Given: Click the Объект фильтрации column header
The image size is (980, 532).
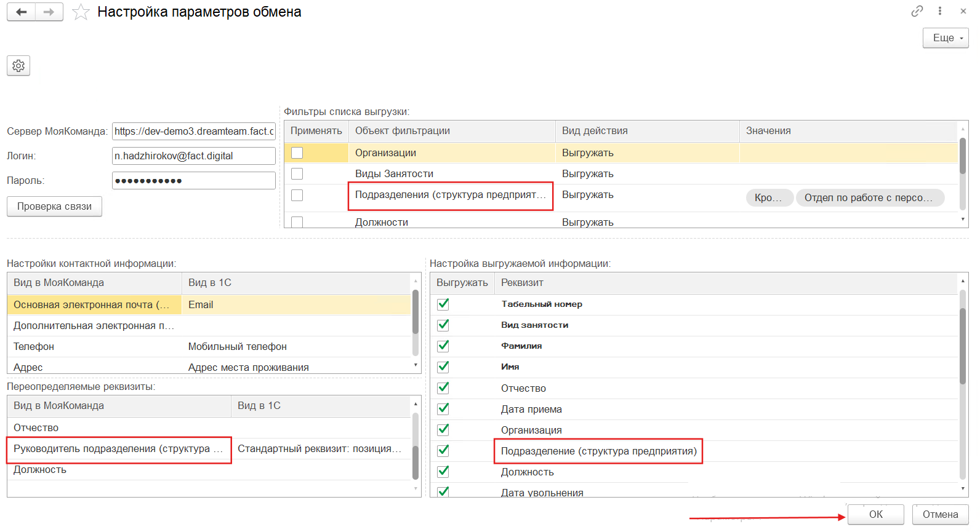Looking at the screenshot, I should (452, 131).
